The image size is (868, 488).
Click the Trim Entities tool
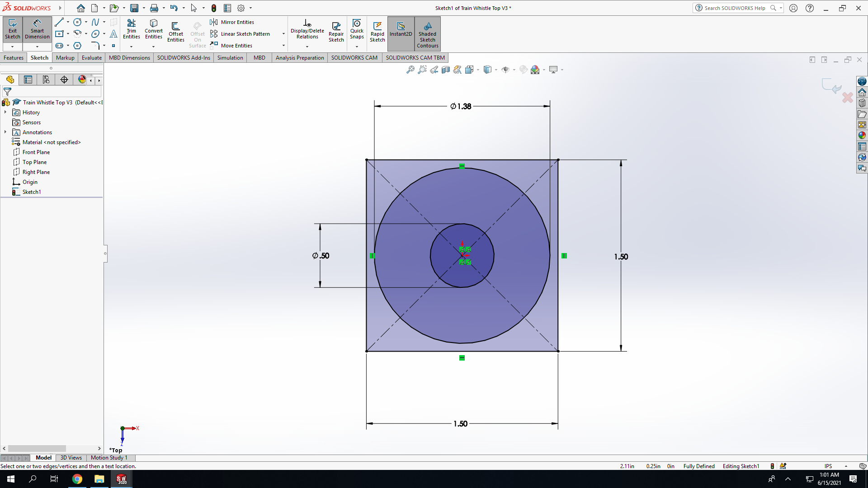tap(131, 29)
